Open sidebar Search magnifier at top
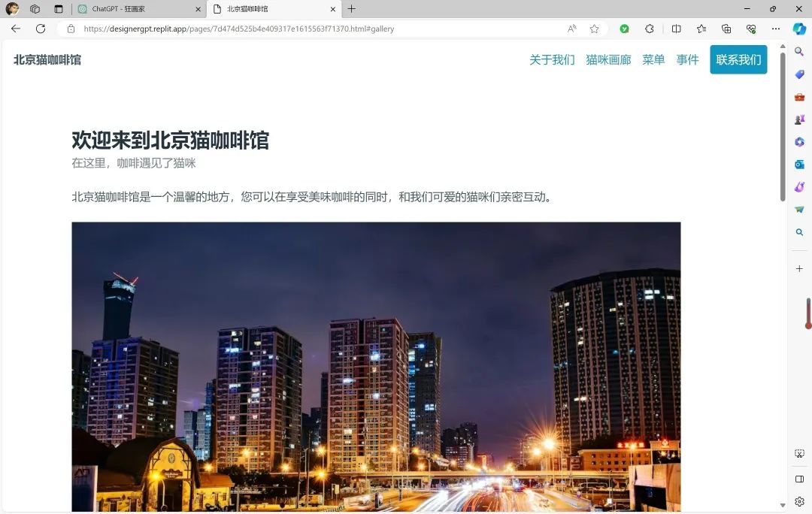Screen dimensions: 812x514 [x=799, y=52]
